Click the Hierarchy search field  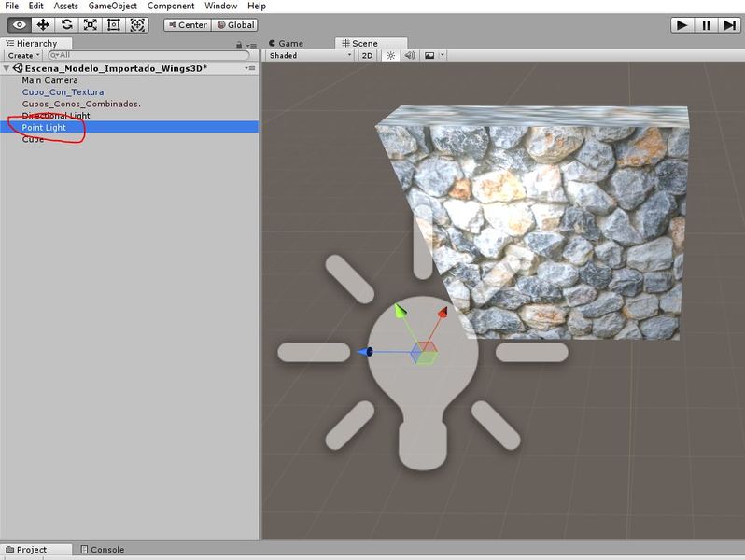pyautogui.click(x=148, y=55)
